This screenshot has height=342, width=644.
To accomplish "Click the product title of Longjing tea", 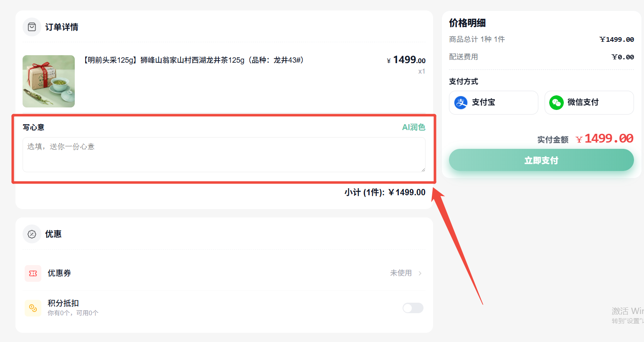I will coord(193,60).
